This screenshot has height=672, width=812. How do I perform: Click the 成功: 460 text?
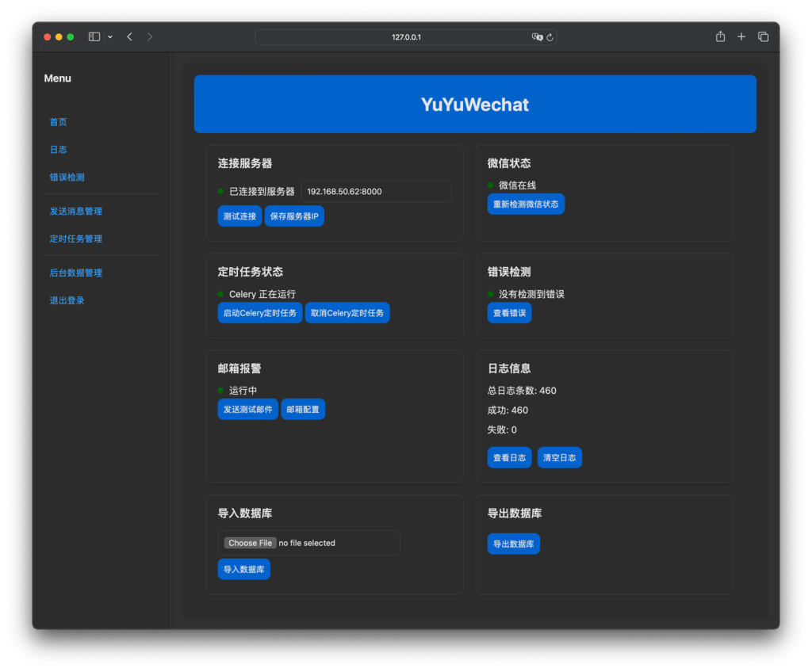[x=507, y=410]
